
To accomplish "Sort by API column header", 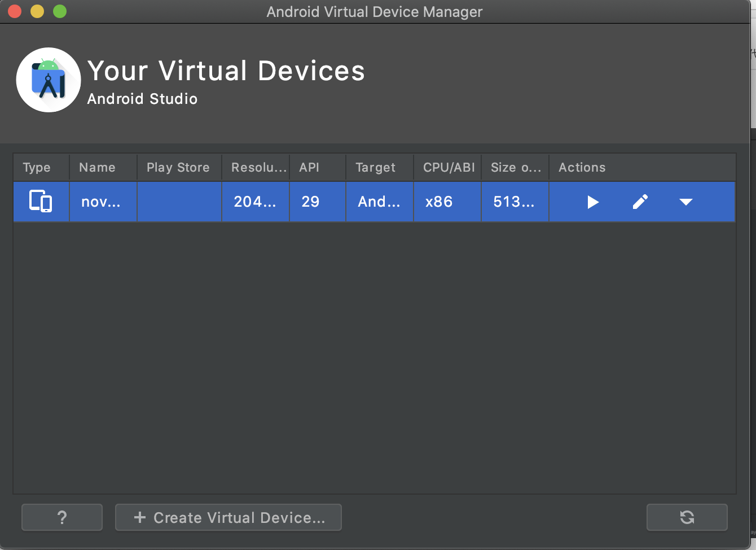I will [318, 168].
